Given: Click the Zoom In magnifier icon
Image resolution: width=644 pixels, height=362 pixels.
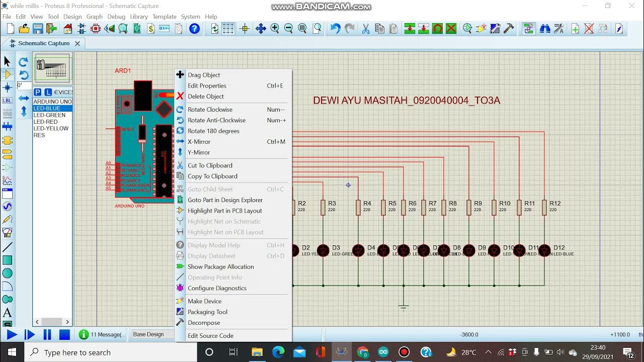Looking at the screenshot, I should [275, 29].
